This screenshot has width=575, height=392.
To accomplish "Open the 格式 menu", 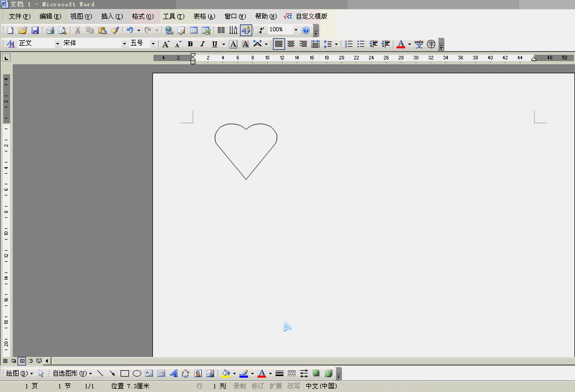I will 143,16.
